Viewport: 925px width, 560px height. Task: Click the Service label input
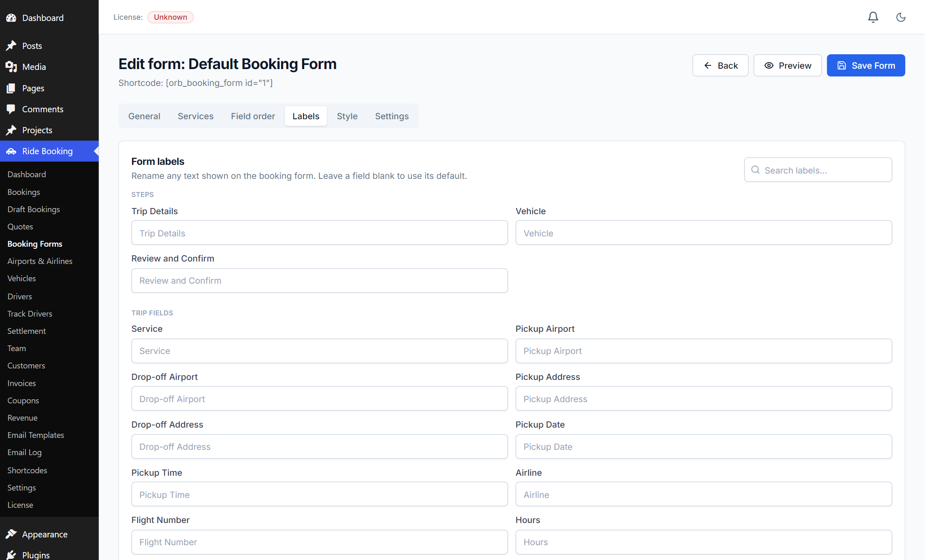point(319,351)
